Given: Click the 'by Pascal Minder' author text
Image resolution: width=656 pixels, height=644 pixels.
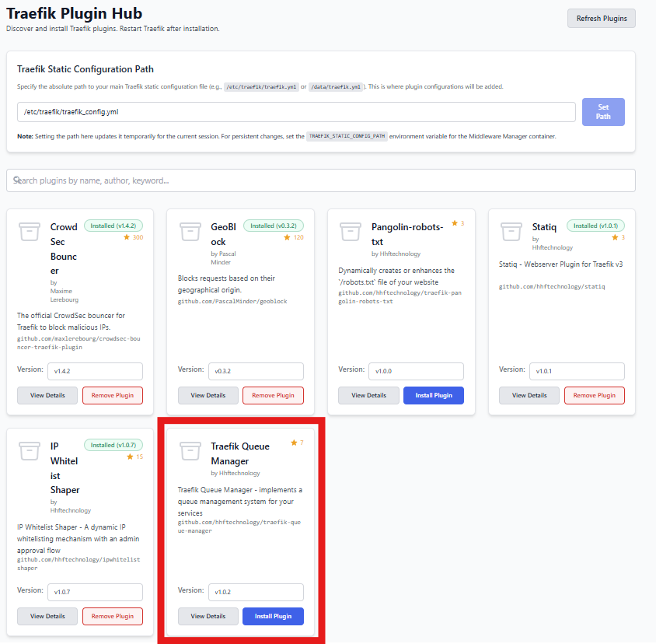Looking at the screenshot, I should tap(223, 258).
